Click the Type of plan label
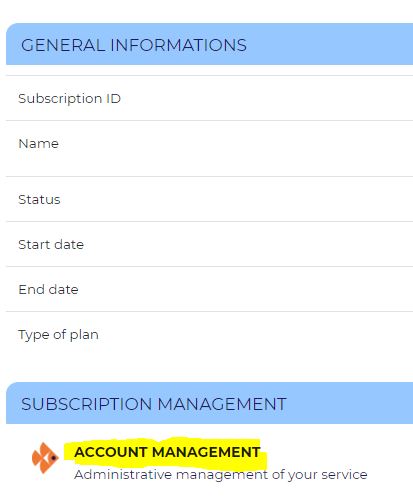This screenshot has height=504, width=413. [x=58, y=335]
